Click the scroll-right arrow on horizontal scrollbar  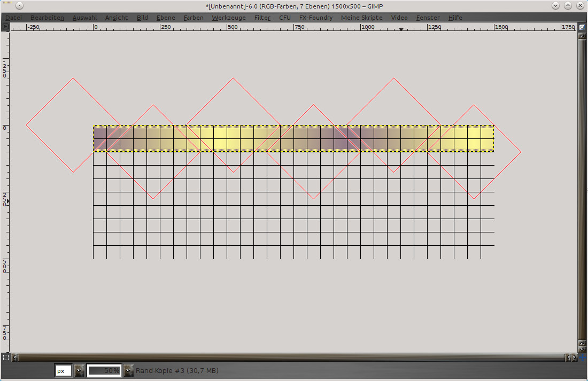click(x=574, y=358)
